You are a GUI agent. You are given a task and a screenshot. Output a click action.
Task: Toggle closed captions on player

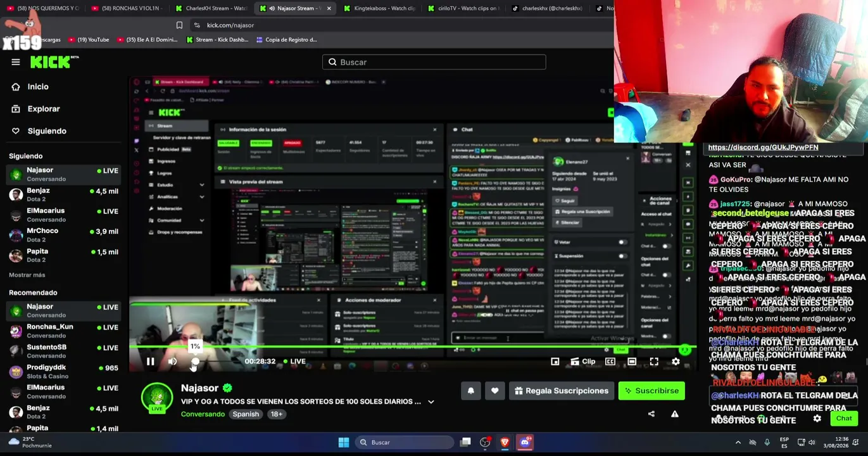(610, 362)
